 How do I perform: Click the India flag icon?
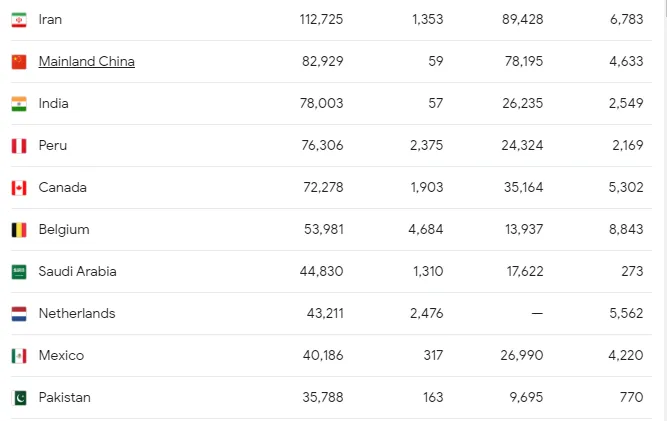pyautogui.click(x=19, y=104)
